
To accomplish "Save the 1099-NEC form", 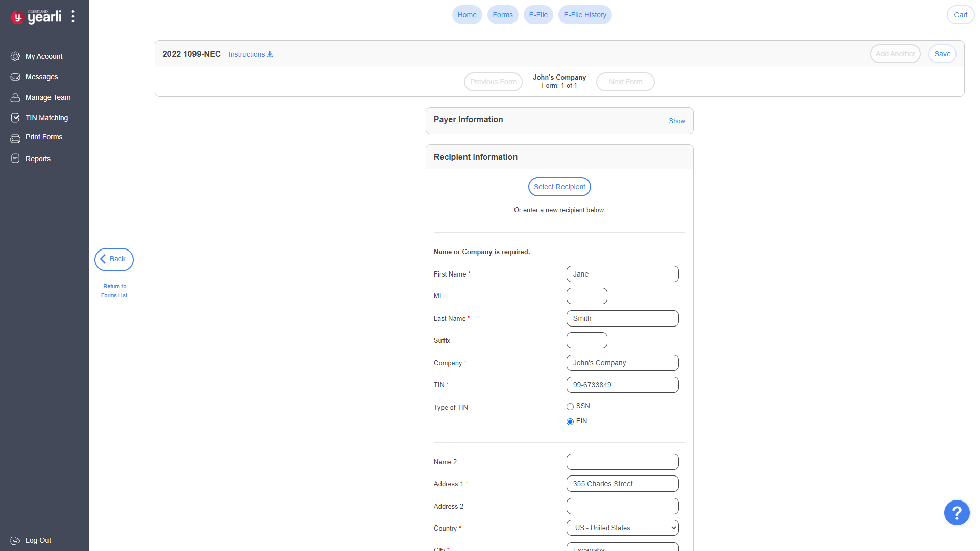I will click(x=942, y=54).
